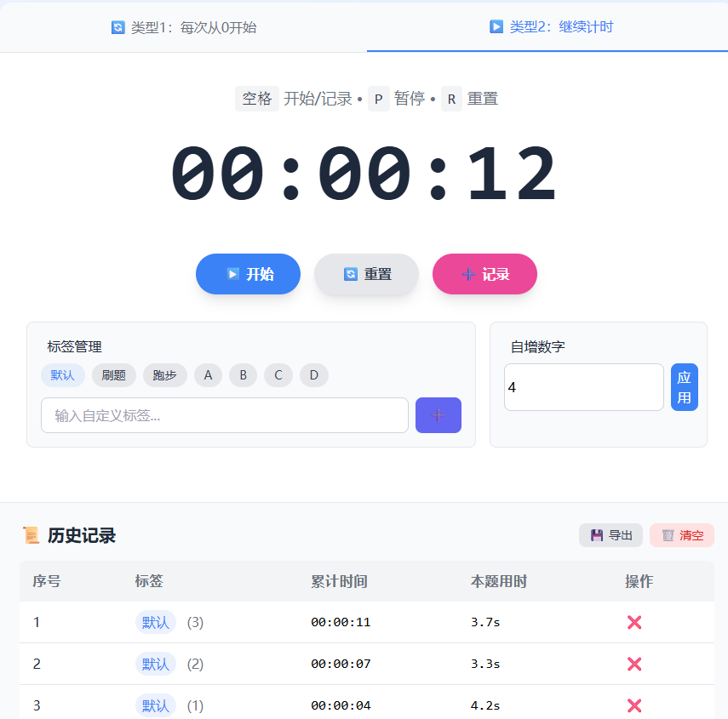This screenshot has width=728, height=719.
Task: Click the scroll icon beside 历史记录
Action: 32,535
